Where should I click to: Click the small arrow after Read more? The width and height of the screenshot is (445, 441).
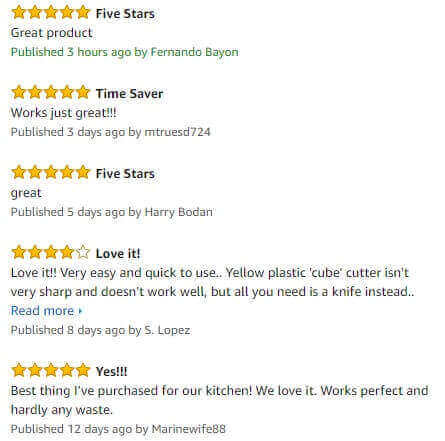click(80, 311)
